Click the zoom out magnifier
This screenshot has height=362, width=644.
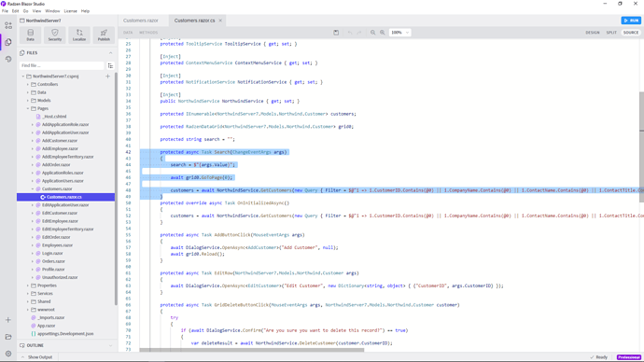click(x=373, y=33)
